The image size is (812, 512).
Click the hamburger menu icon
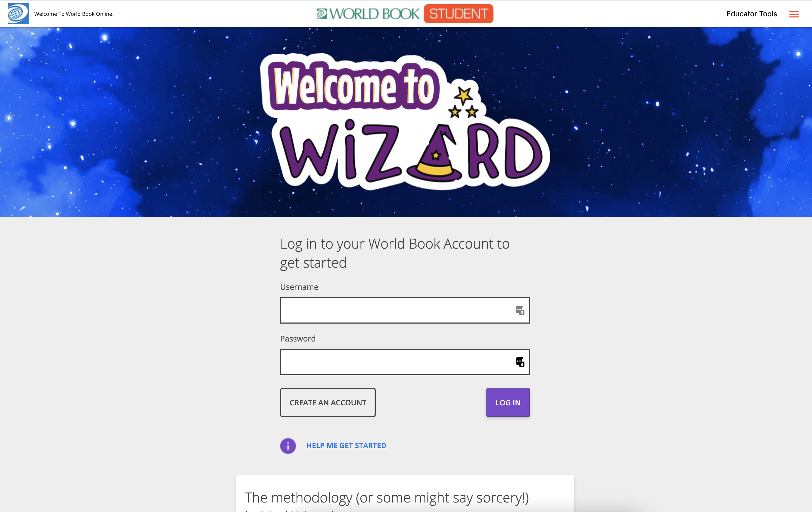point(794,13)
